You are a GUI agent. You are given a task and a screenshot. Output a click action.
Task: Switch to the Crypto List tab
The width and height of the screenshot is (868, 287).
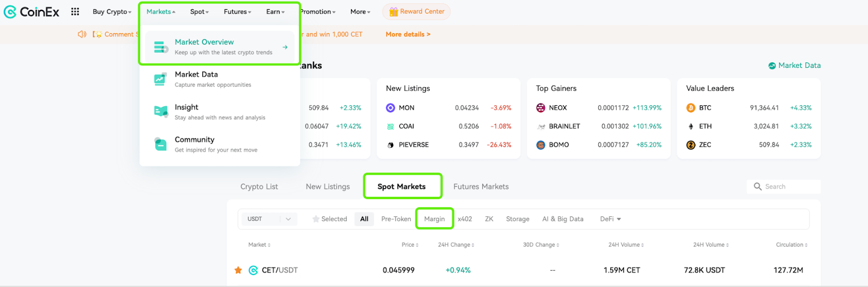coord(259,187)
